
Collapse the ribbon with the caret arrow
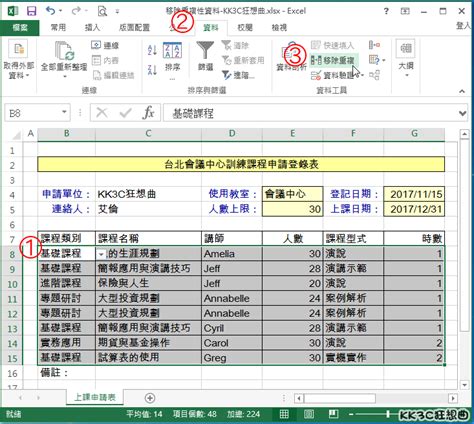click(x=462, y=91)
